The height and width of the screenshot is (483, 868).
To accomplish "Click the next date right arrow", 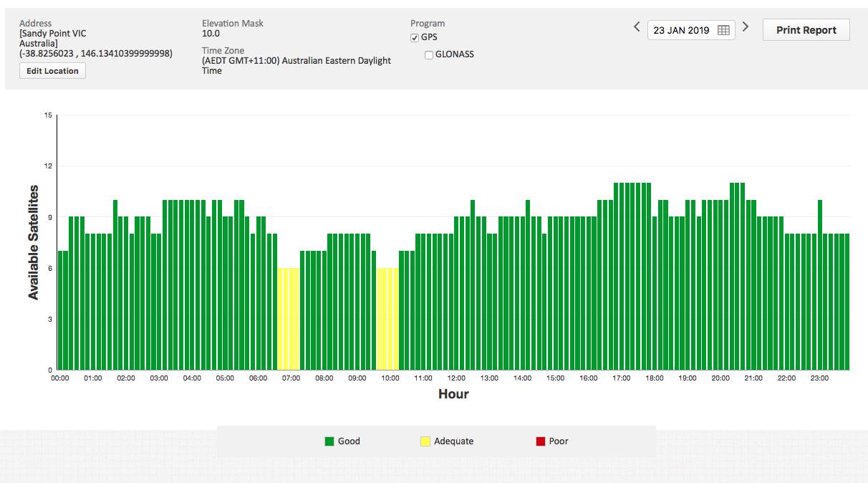I will [746, 27].
